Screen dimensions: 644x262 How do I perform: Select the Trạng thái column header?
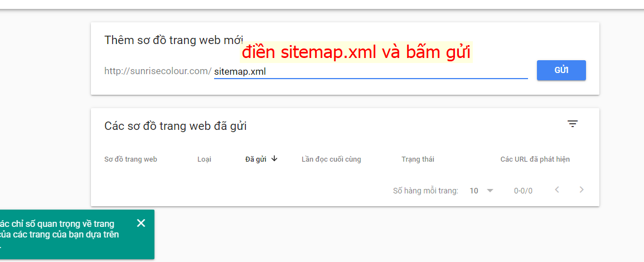(x=418, y=159)
